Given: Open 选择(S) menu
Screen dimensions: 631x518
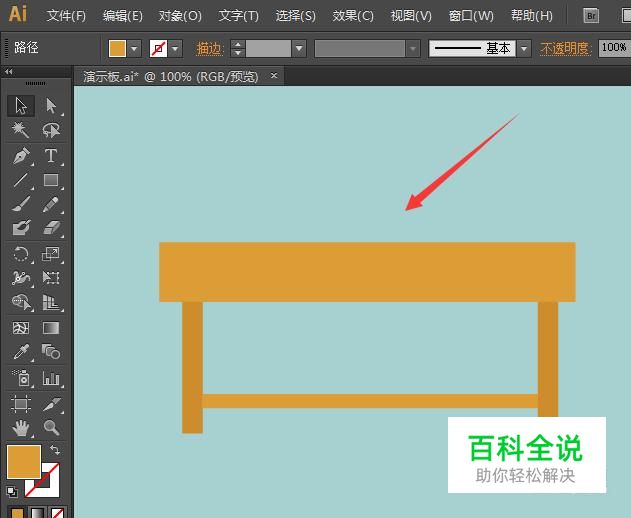Looking at the screenshot, I should pos(295,16).
